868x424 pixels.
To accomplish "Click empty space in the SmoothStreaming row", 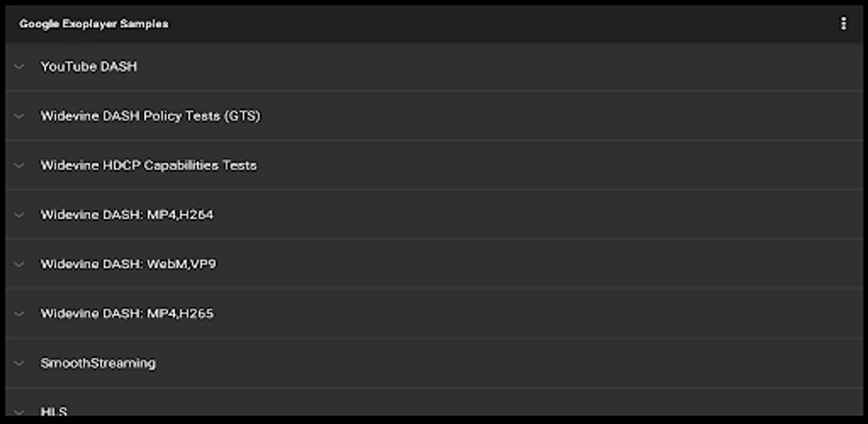I will click(x=471, y=363).
